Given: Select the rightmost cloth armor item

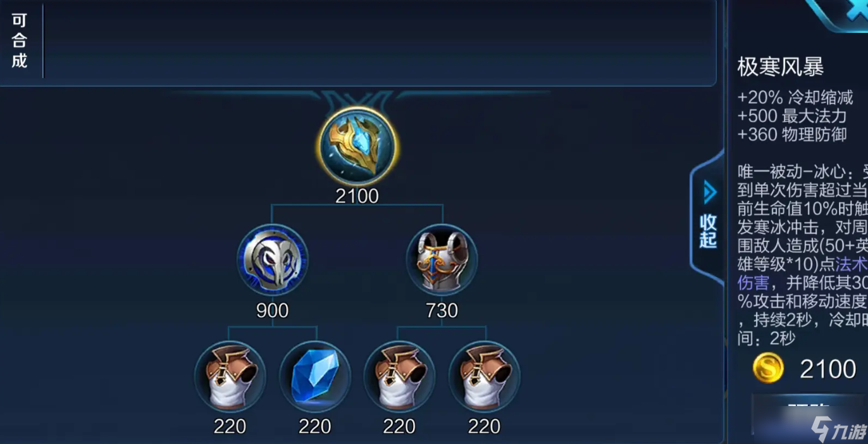Looking at the screenshot, I should (485, 377).
